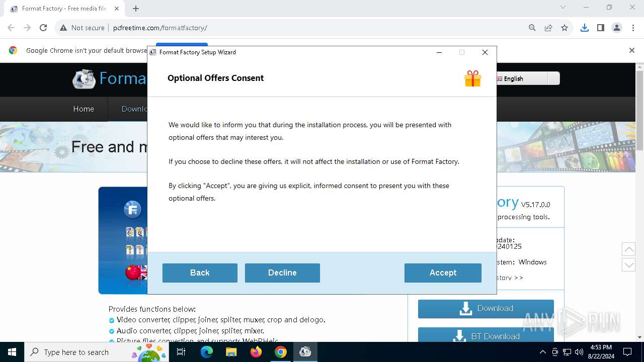Screen dimensions: 644x362
Task: Click the Video converter feature line
Action: point(221,320)
